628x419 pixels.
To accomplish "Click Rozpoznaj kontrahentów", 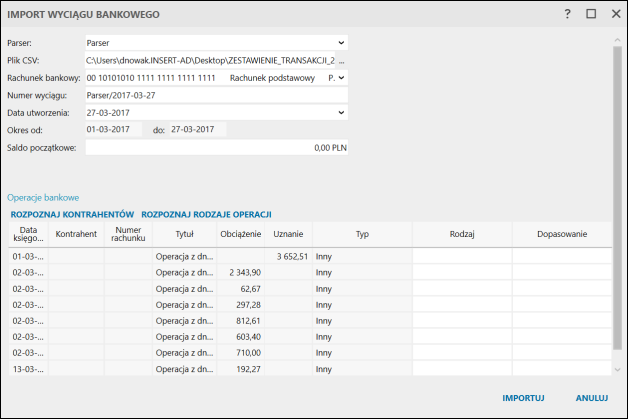I will point(72,214).
